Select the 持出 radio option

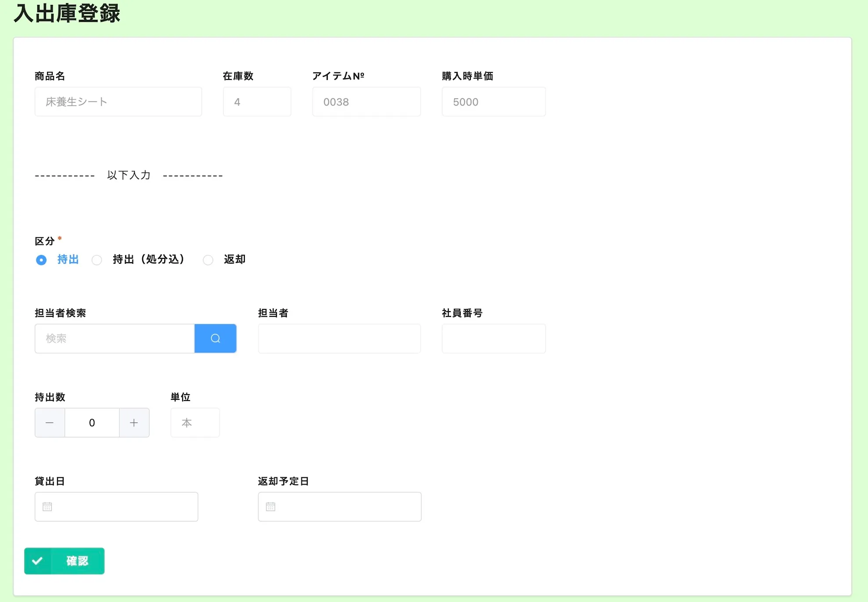(x=41, y=260)
